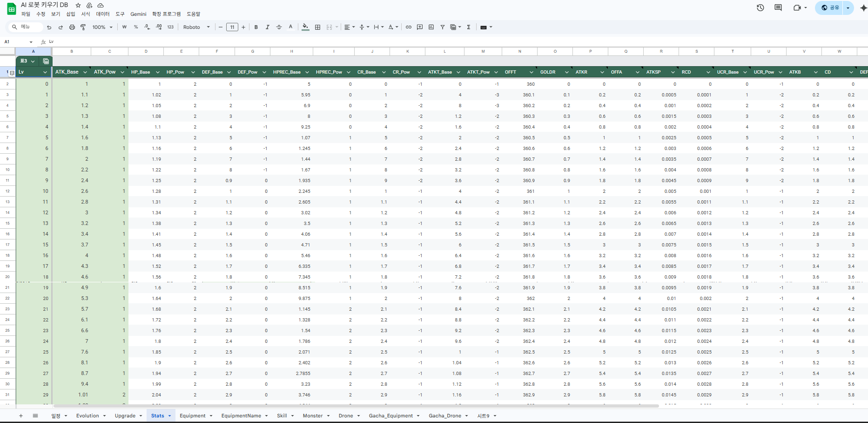868x423 pixels.
Task: Increase font size with plus button
Action: pyautogui.click(x=243, y=27)
